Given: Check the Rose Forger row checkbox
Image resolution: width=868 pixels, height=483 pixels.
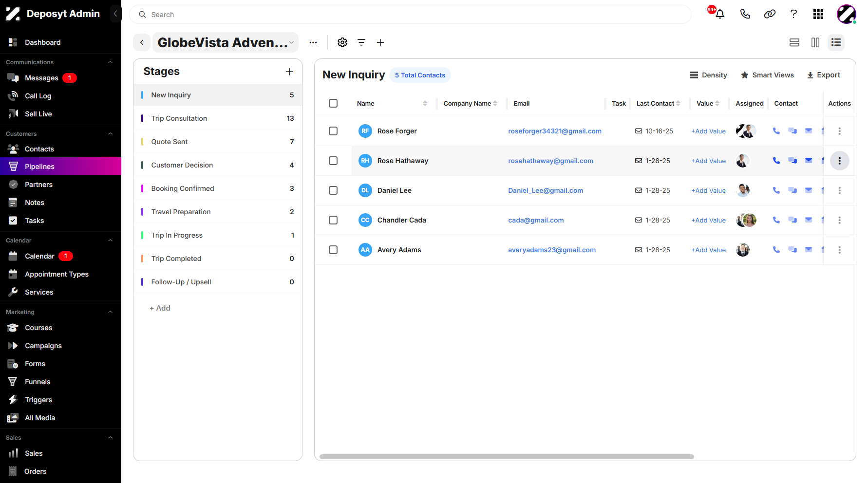Looking at the screenshot, I should [333, 131].
